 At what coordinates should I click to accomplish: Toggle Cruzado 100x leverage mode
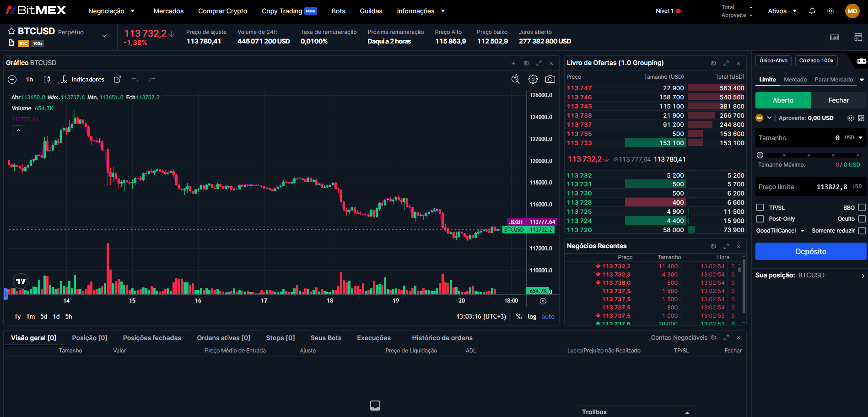click(x=816, y=60)
